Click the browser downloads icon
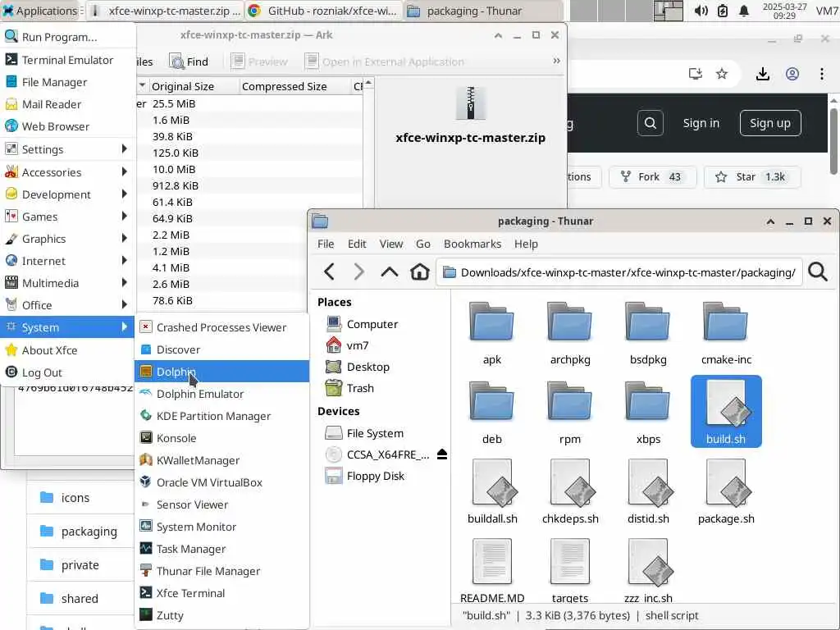Screen dimensions: 840x630 [762, 74]
